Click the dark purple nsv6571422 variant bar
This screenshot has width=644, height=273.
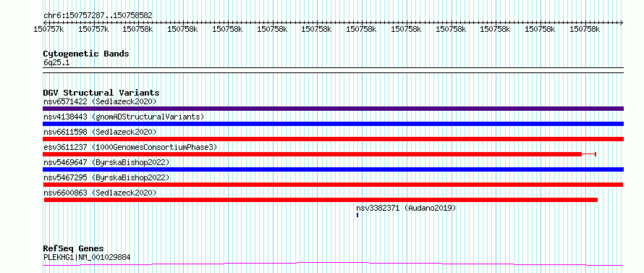pos(333,109)
